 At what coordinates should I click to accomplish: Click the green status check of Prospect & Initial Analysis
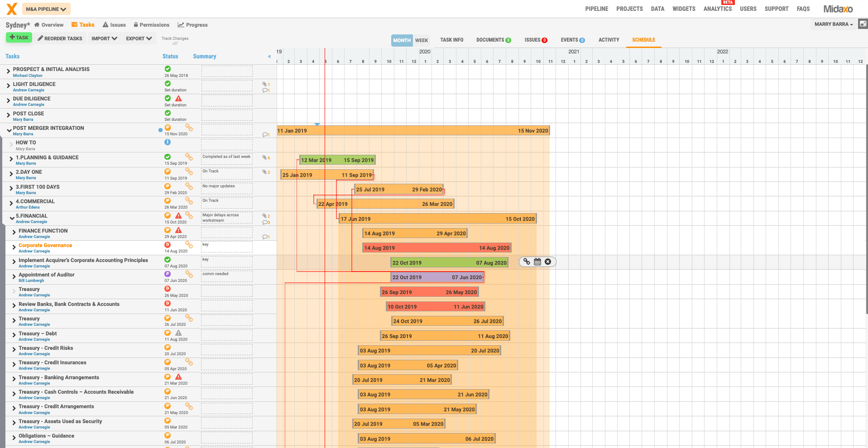click(168, 69)
